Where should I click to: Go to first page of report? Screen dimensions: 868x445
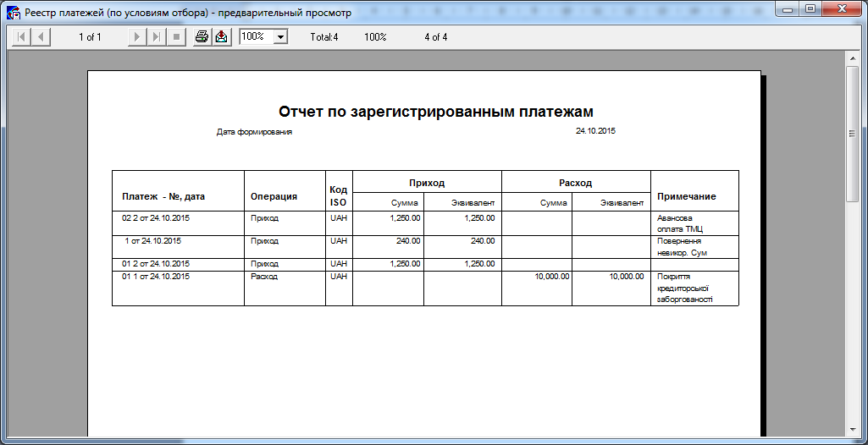(x=21, y=37)
